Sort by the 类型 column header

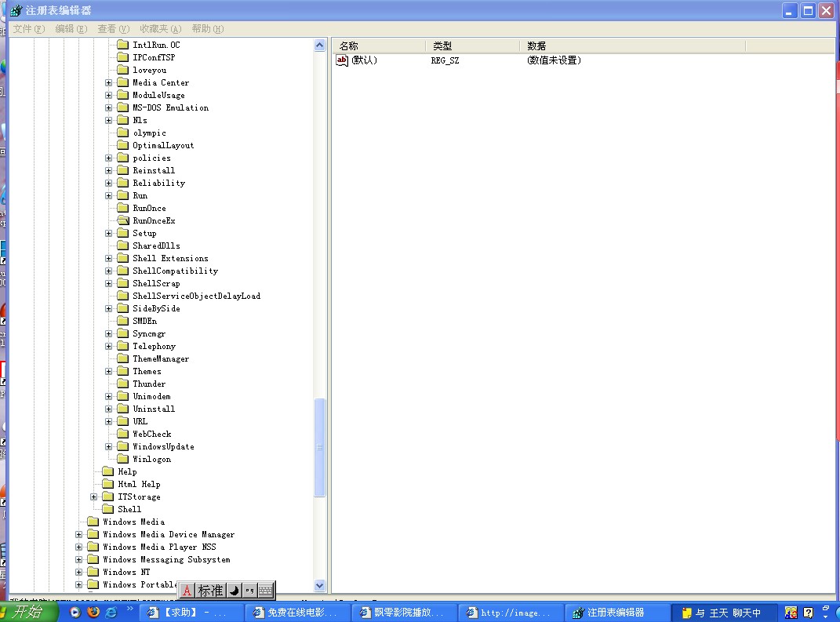pyautogui.click(x=472, y=46)
